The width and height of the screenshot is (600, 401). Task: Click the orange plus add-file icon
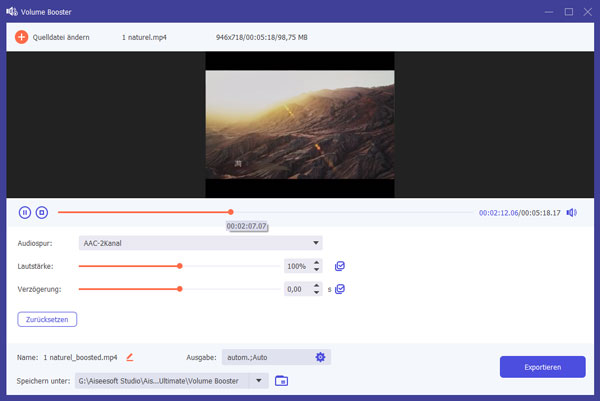(x=22, y=37)
